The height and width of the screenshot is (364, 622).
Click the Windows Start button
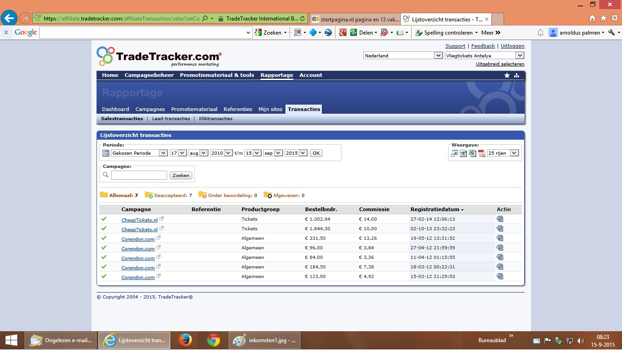[x=11, y=340]
